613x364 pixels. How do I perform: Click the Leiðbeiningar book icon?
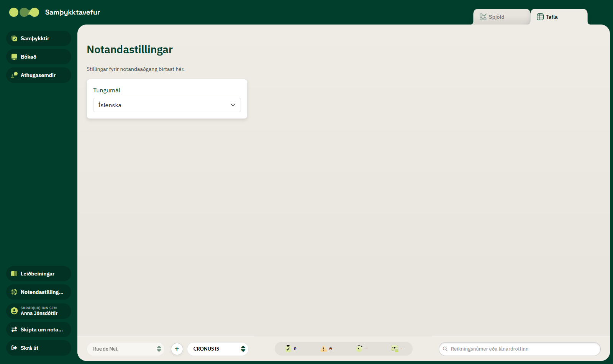click(x=14, y=274)
